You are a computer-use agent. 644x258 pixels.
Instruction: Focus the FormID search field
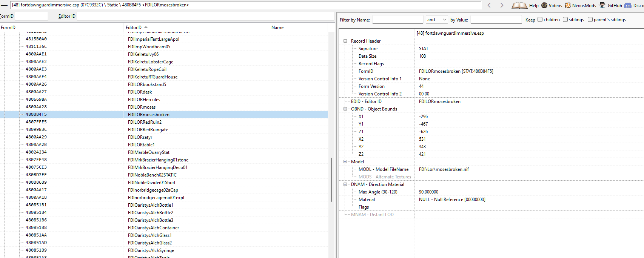pos(31,16)
